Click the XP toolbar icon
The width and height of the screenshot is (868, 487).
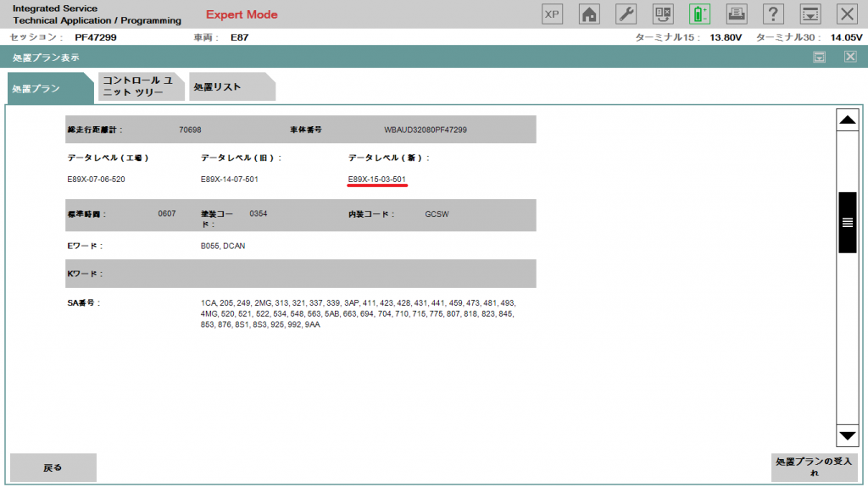tap(552, 14)
